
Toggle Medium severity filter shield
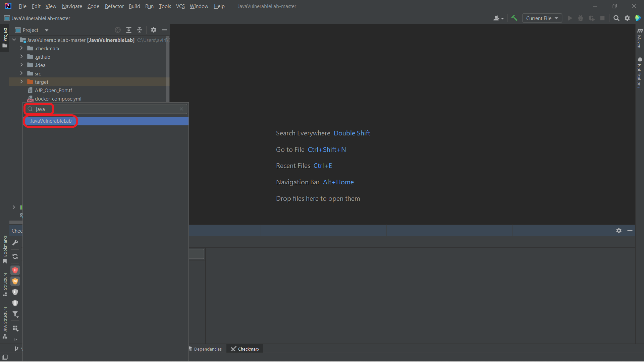(15, 281)
